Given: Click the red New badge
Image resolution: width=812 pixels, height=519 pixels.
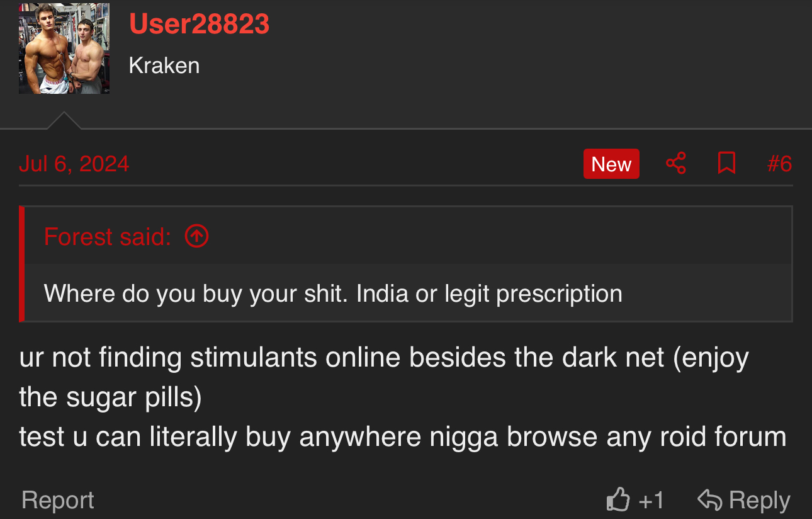Looking at the screenshot, I should pyautogui.click(x=611, y=164).
